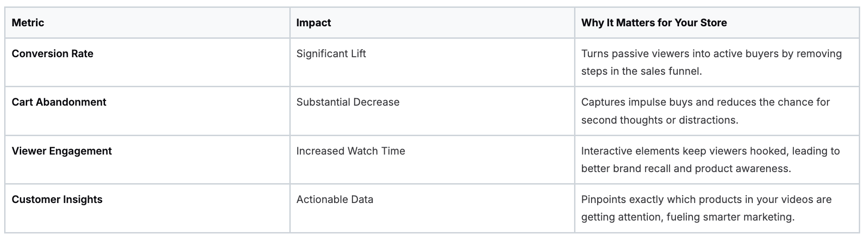Click the Impact column header
Screen dimensions: 868x239
(x=313, y=23)
